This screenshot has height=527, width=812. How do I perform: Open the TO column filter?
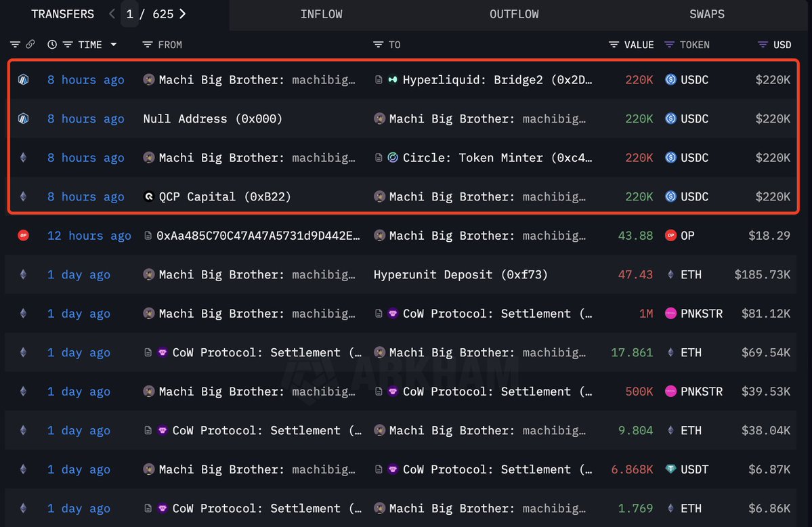[379, 45]
